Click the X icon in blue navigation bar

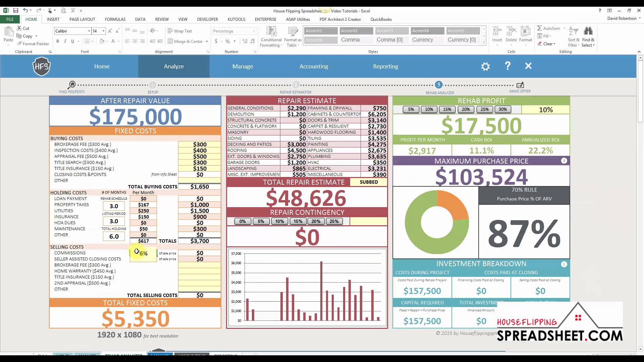coord(528,66)
